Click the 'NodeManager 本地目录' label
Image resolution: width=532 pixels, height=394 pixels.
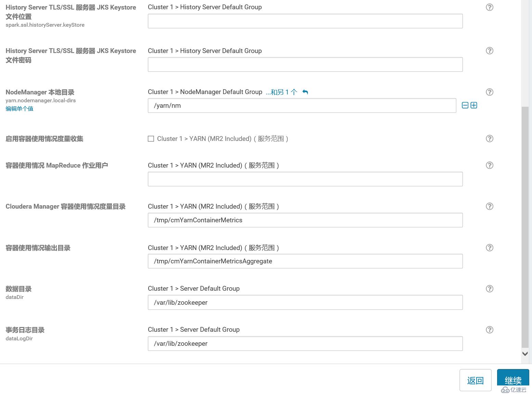[x=40, y=92]
